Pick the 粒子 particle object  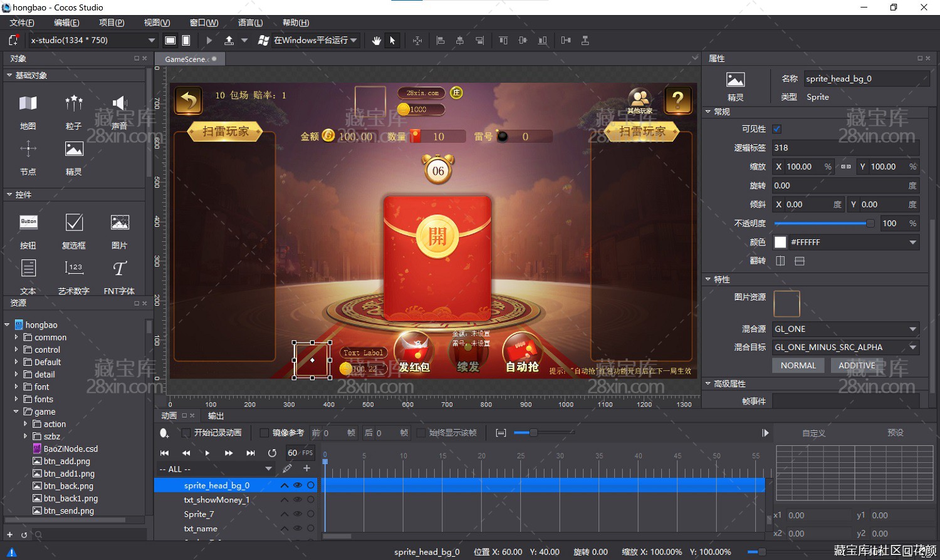[x=74, y=111]
